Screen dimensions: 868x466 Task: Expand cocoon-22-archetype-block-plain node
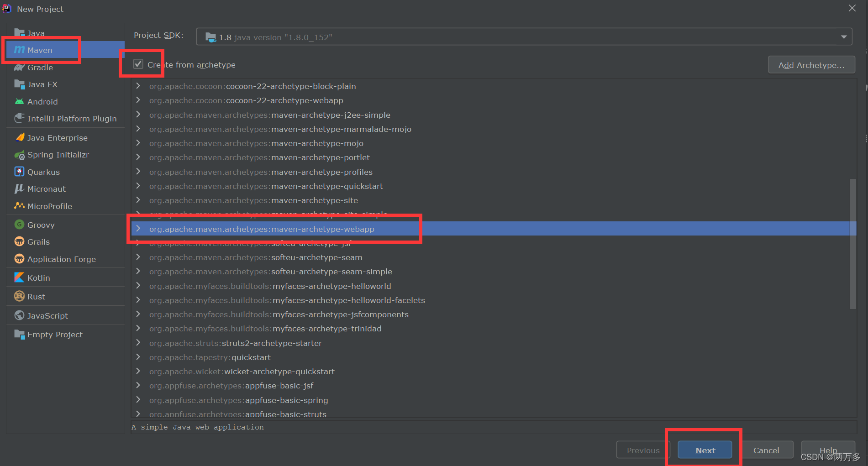[x=138, y=86]
